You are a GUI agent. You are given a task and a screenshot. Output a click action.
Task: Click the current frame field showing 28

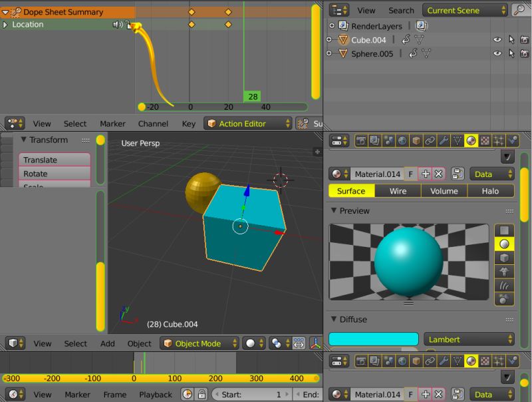coord(251,95)
